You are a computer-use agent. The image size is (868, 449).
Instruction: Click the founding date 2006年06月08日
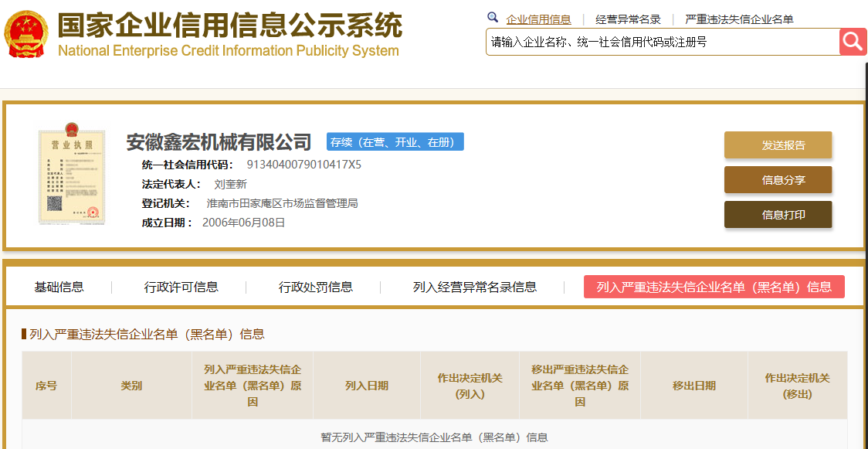coord(243,223)
